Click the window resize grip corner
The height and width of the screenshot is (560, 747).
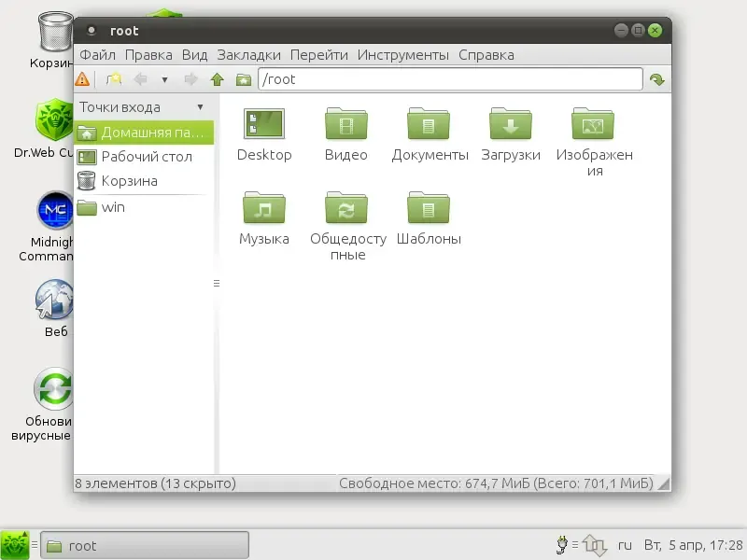tap(664, 484)
